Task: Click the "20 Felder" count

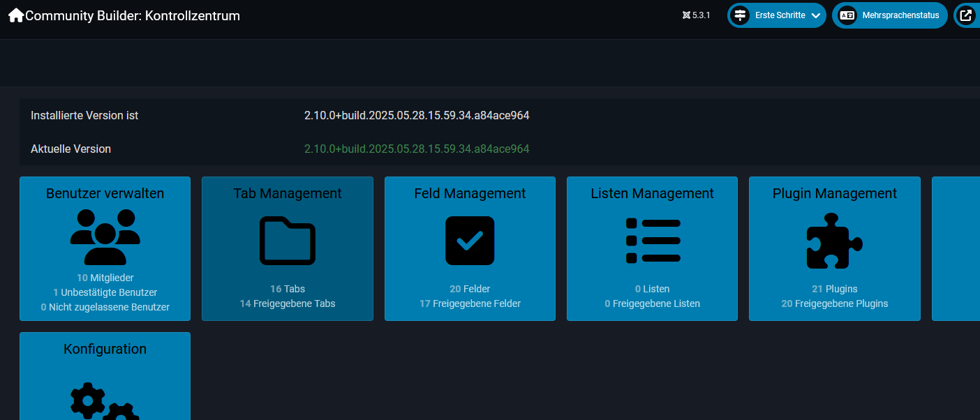Action: (x=470, y=289)
